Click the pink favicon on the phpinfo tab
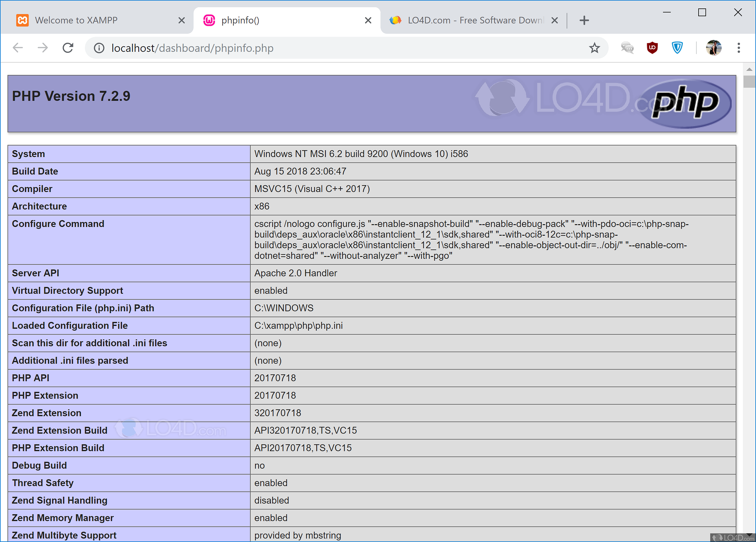 pyautogui.click(x=209, y=20)
